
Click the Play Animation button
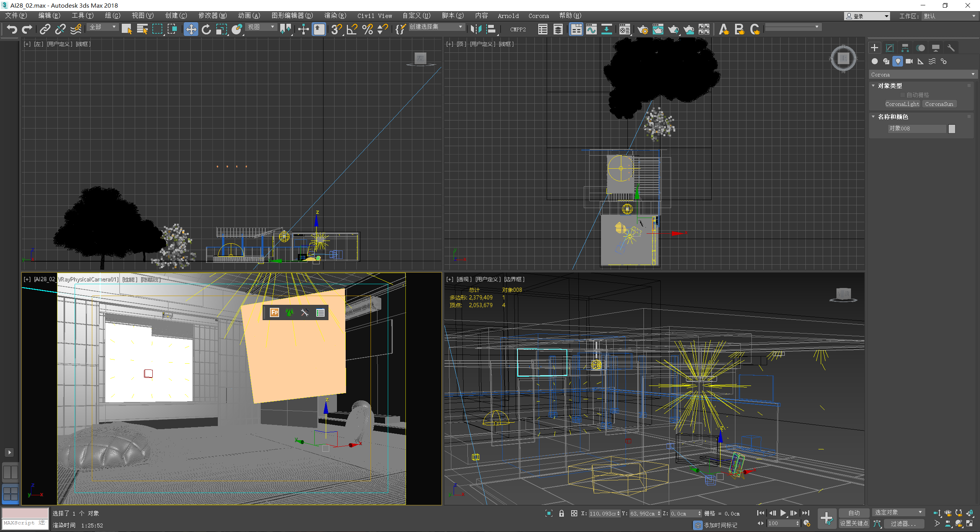[783, 513]
